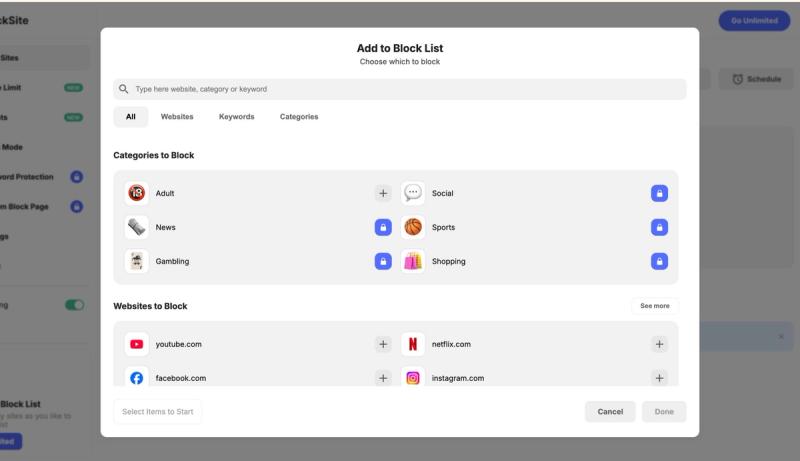Click the lock icon next to Shopping
Screen dimensions: 800x461
(659, 261)
